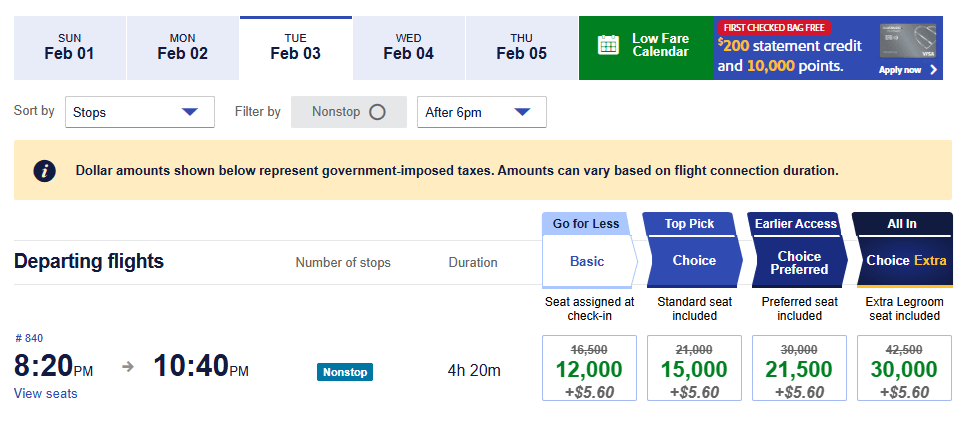Click the flight number 840 label
The image size is (970, 421).
tap(29, 338)
